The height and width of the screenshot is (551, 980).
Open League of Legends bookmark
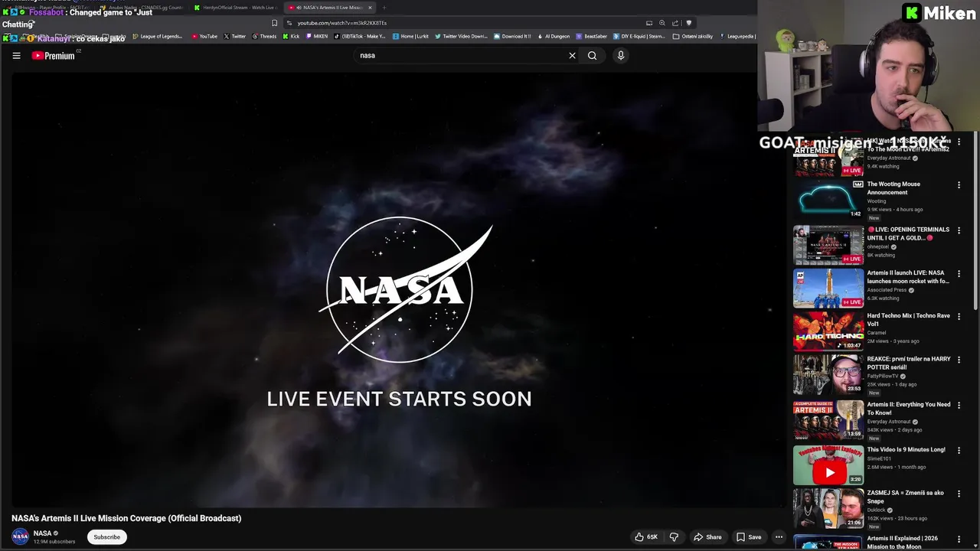[x=158, y=36]
